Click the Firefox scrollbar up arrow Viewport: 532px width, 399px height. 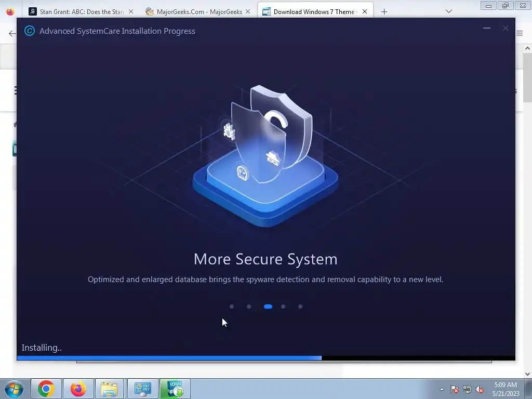click(x=528, y=48)
